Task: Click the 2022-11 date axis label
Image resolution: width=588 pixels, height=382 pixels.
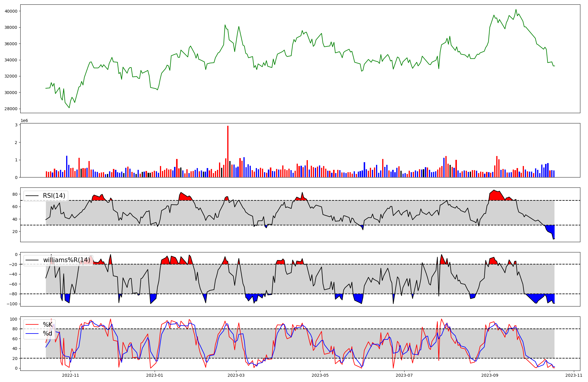Action: tap(71, 375)
